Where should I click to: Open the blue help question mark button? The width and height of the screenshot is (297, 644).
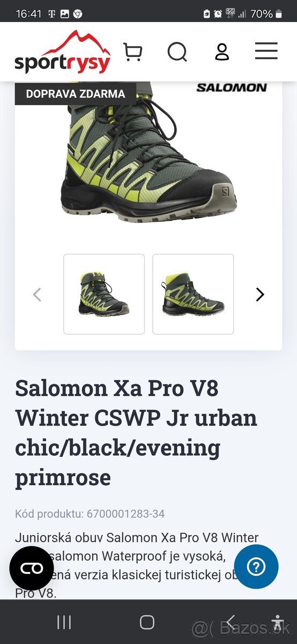coord(256,567)
